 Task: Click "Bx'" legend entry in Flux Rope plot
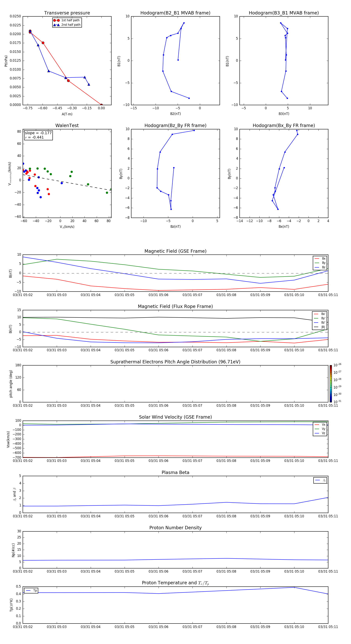[320, 314]
